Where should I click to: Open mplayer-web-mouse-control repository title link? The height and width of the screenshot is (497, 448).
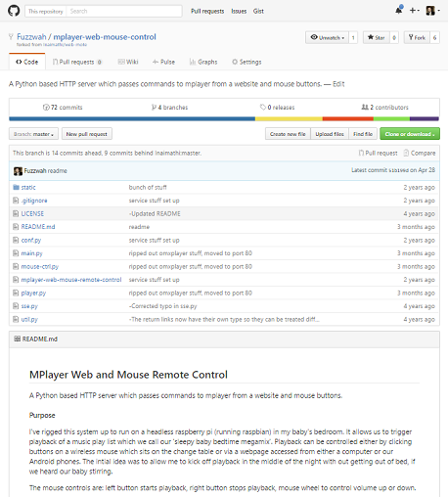pyautogui.click(x=105, y=37)
